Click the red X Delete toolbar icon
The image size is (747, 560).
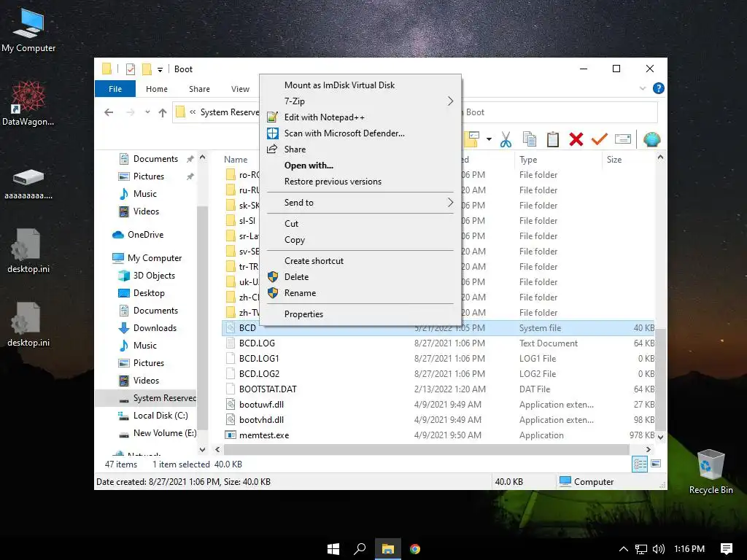pyautogui.click(x=576, y=139)
